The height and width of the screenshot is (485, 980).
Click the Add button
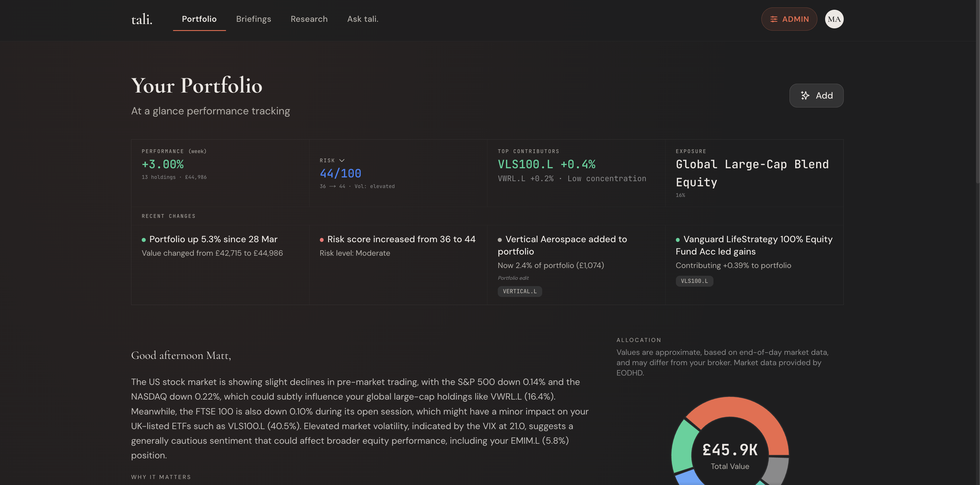(816, 95)
